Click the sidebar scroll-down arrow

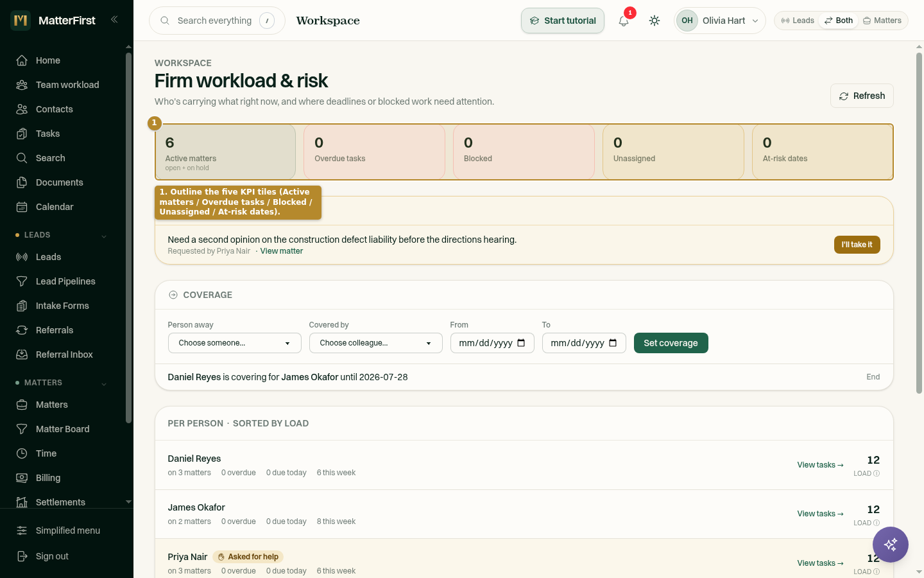(128, 502)
